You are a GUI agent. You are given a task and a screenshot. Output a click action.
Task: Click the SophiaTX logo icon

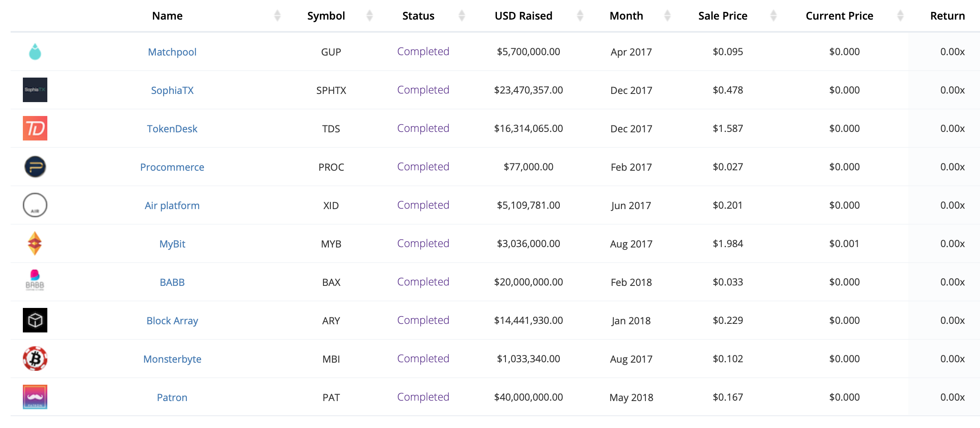point(35,90)
